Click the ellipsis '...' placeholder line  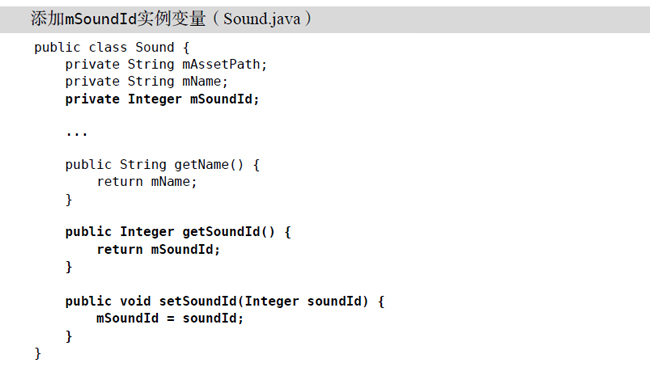coord(77,133)
